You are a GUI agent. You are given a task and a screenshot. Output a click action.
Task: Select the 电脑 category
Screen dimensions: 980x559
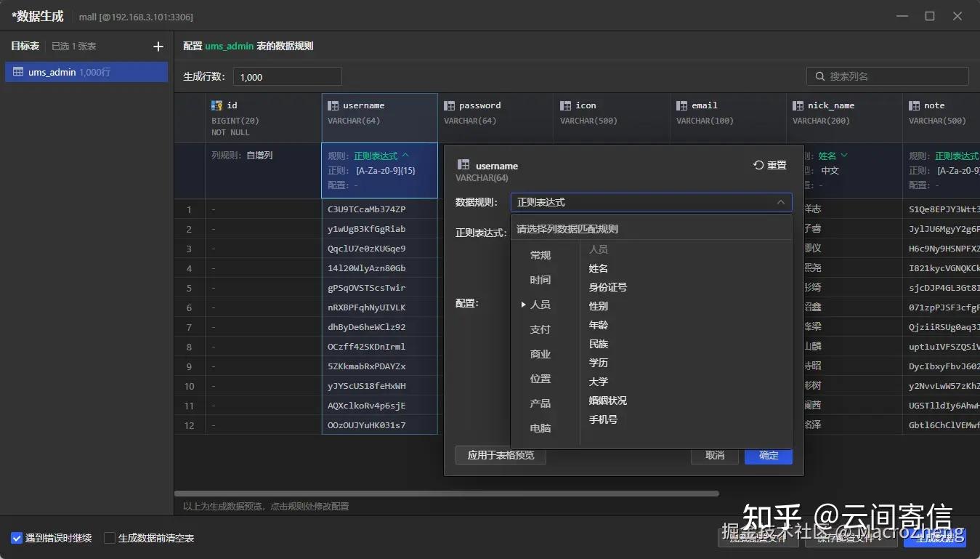point(540,428)
